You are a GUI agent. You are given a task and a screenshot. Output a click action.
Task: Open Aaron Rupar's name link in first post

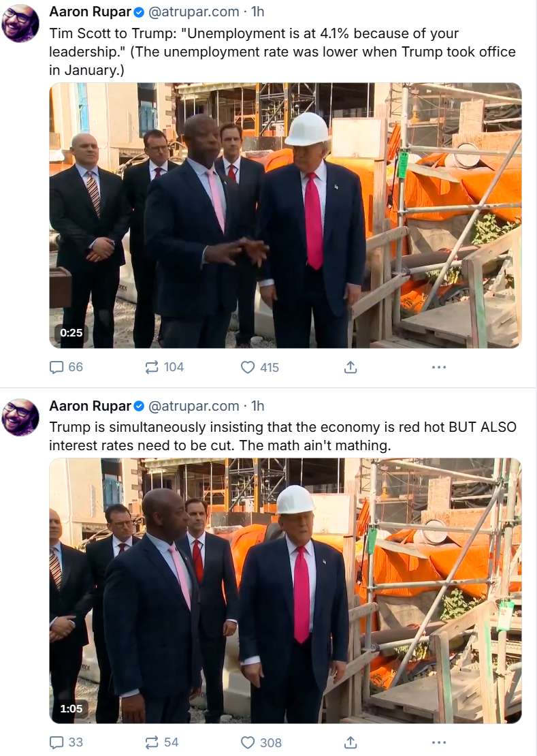90,12
